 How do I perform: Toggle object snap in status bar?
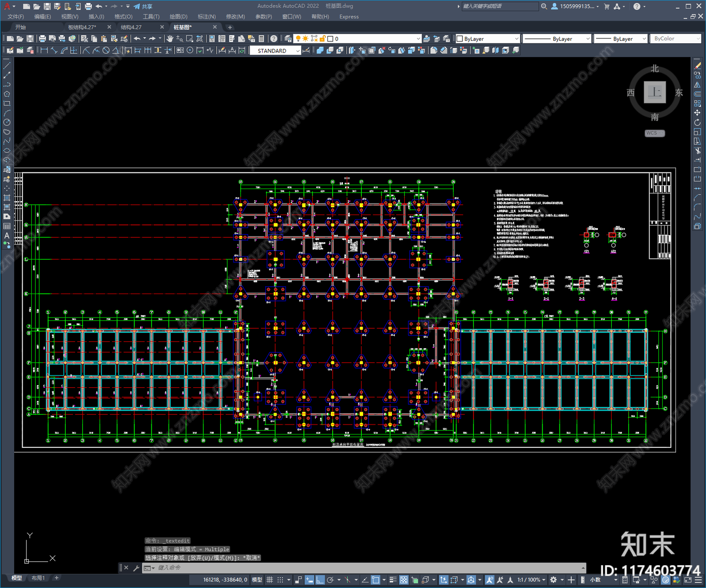tap(376, 580)
